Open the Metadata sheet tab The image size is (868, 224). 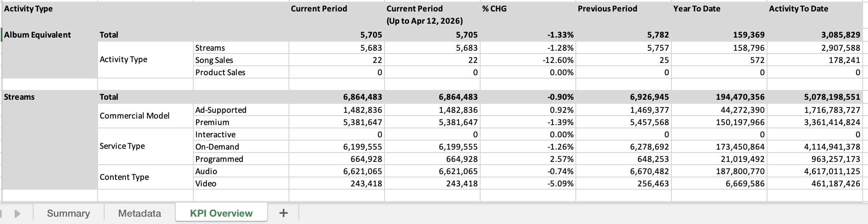point(139,213)
